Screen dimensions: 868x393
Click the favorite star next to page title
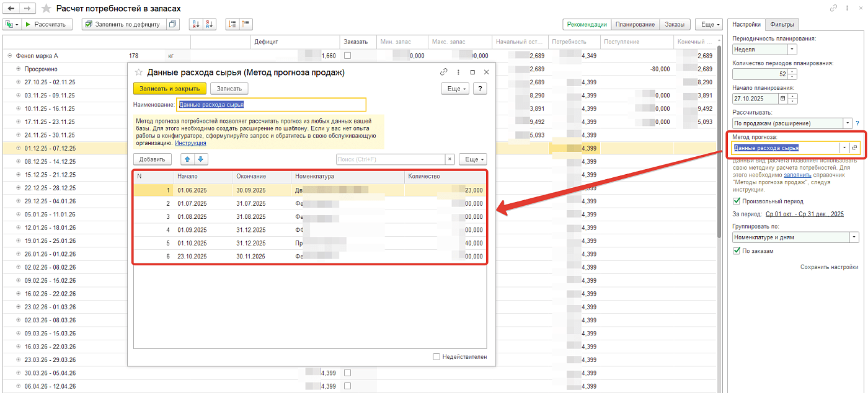coord(46,9)
